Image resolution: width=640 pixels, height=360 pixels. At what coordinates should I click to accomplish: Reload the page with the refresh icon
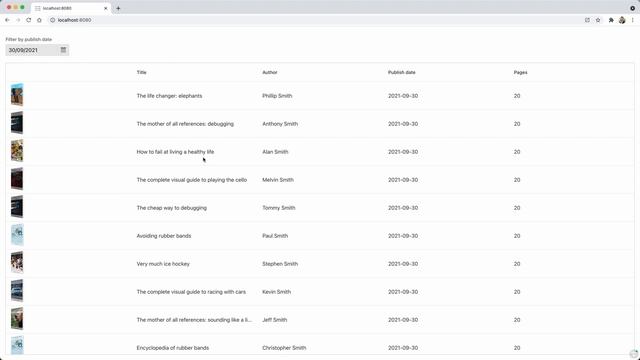(29, 20)
